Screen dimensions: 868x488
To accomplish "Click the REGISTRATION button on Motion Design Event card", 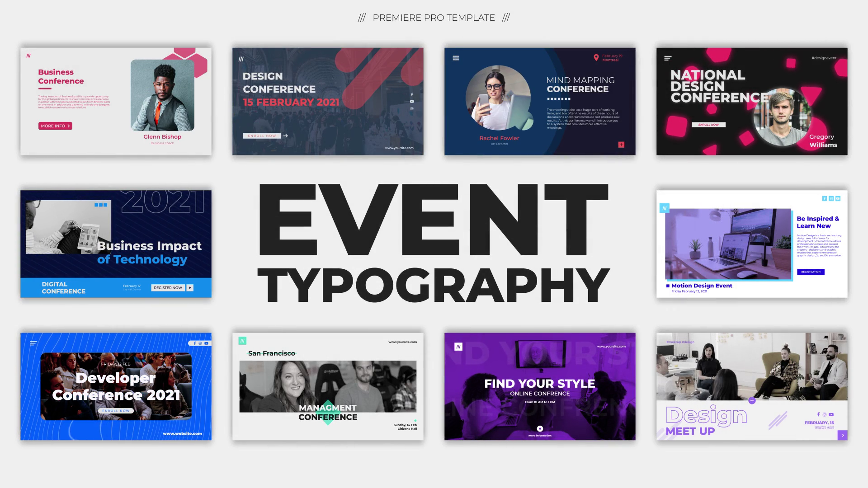I will point(811,272).
